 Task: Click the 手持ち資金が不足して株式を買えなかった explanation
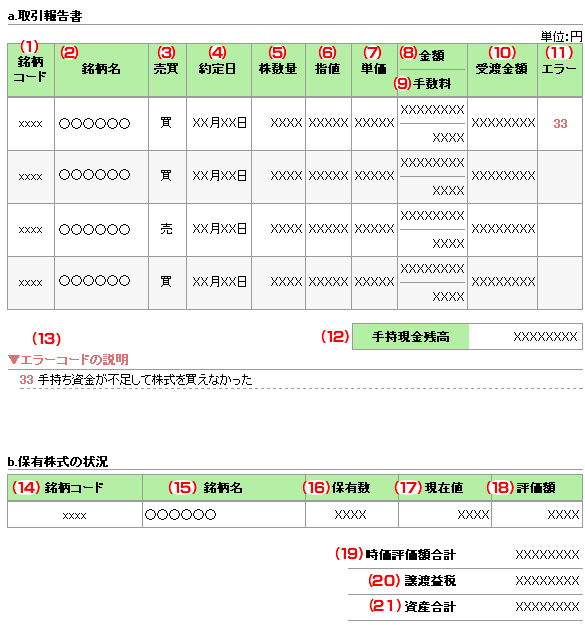(145, 379)
